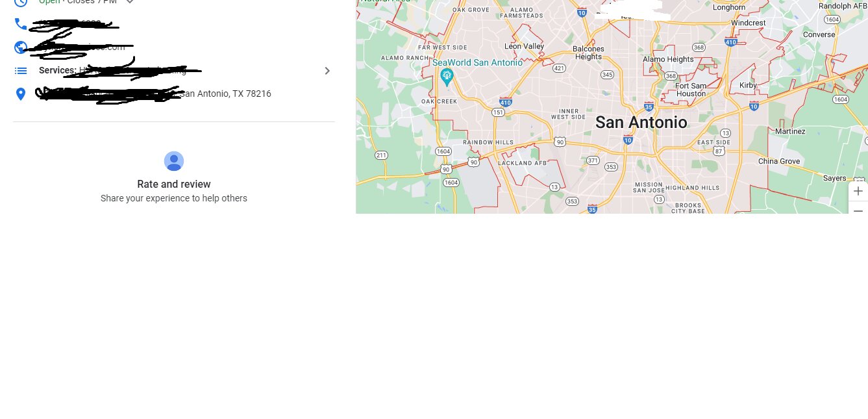The image size is (868, 419).
Task: Click the Oak Creek map label
Action: (439, 101)
